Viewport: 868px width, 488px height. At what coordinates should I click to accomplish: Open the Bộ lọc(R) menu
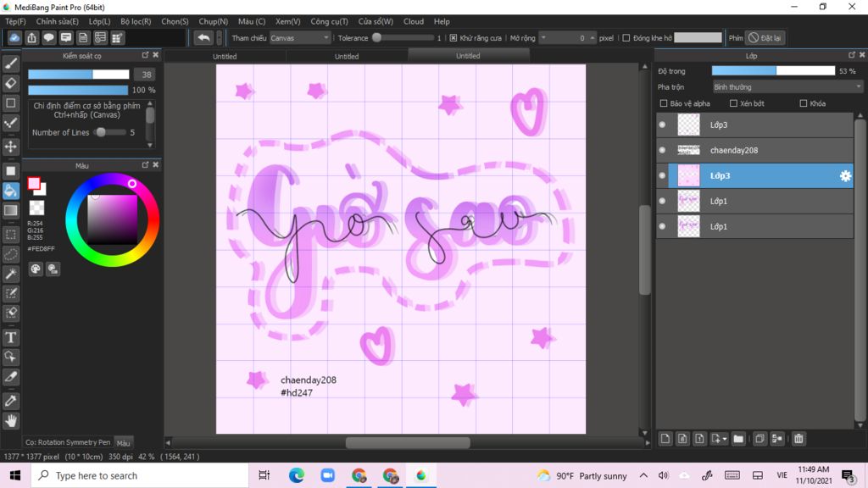pyautogui.click(x=136, y=21)
